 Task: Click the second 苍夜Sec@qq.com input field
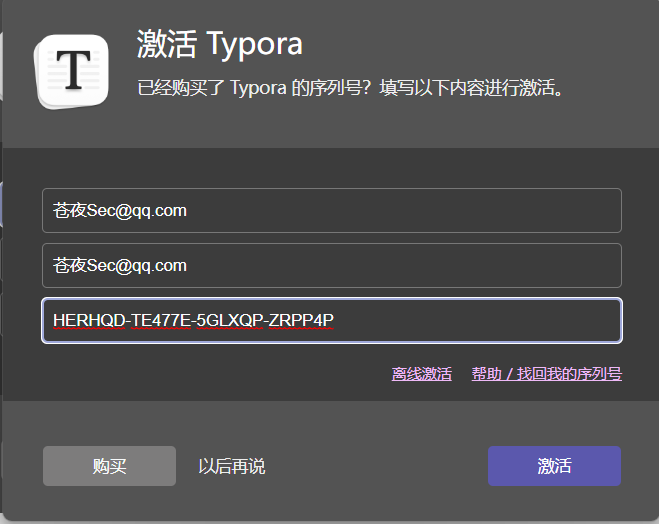pos(332,266)
